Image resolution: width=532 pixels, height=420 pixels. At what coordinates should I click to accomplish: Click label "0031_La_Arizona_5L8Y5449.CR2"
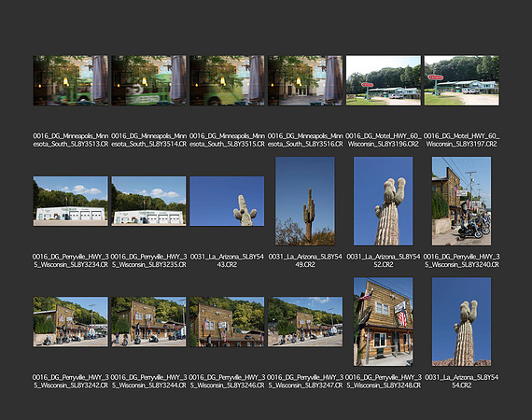point(305,260)
